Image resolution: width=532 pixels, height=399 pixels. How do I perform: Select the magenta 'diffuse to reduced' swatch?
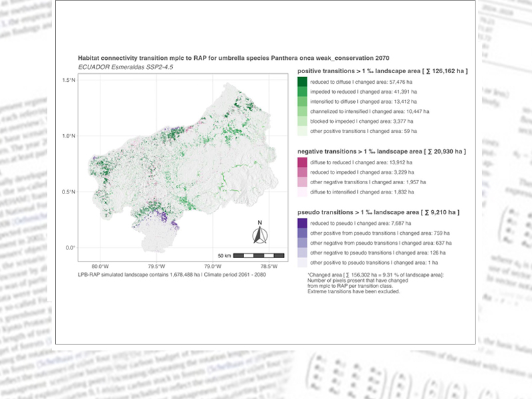pyautogui.click(x=303, y=162)
